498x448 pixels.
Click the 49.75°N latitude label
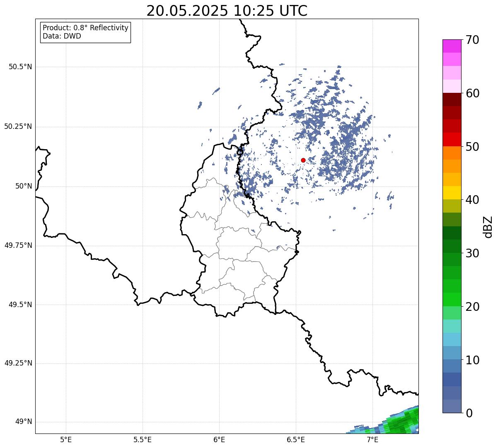[18, 245]
